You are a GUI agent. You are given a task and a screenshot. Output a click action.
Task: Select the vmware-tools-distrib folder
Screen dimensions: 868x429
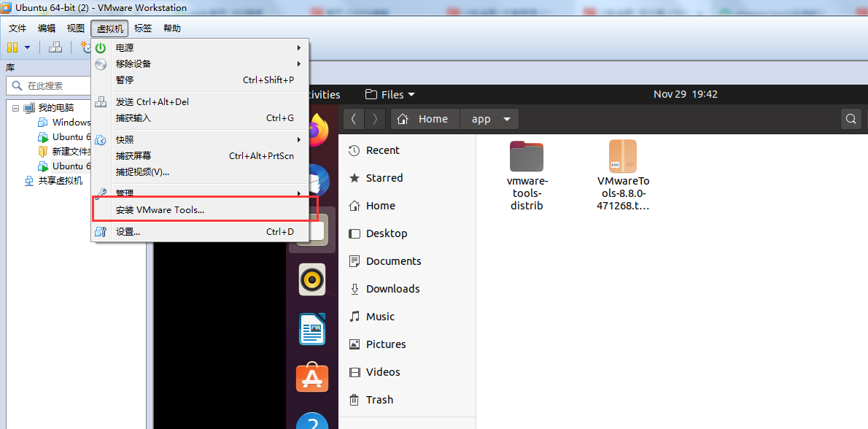(x=527, y=155)
